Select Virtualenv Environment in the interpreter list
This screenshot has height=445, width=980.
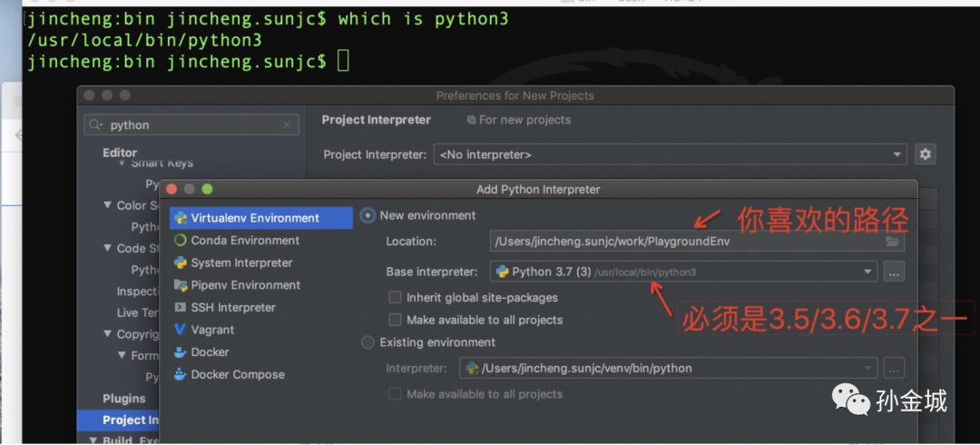click(x=261, y=218)
